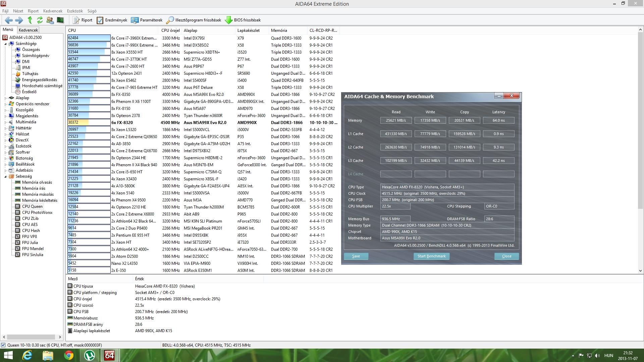644x362 pixels.
Task: Open Illesztőprogram frissítések
Action: tap(194, 20)
